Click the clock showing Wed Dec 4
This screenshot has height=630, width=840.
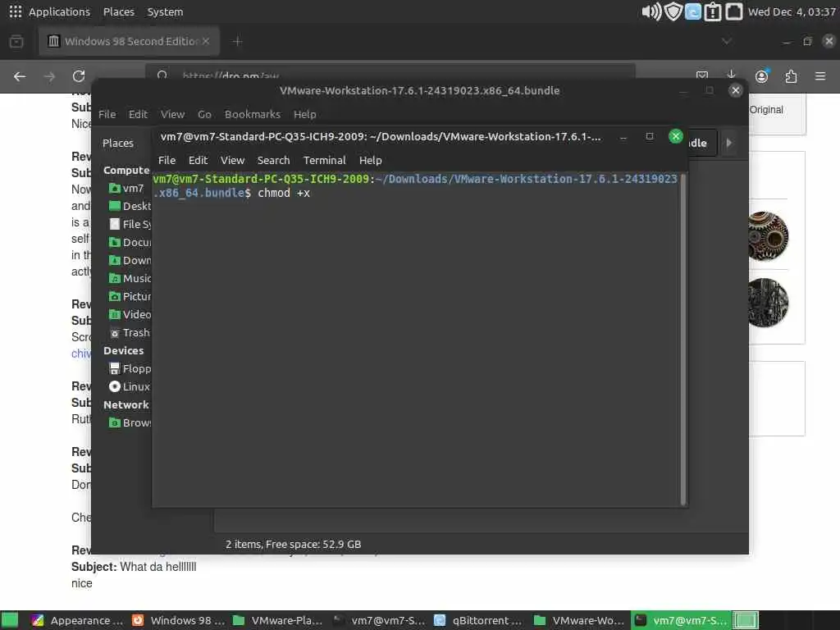[x=792, y=11]
